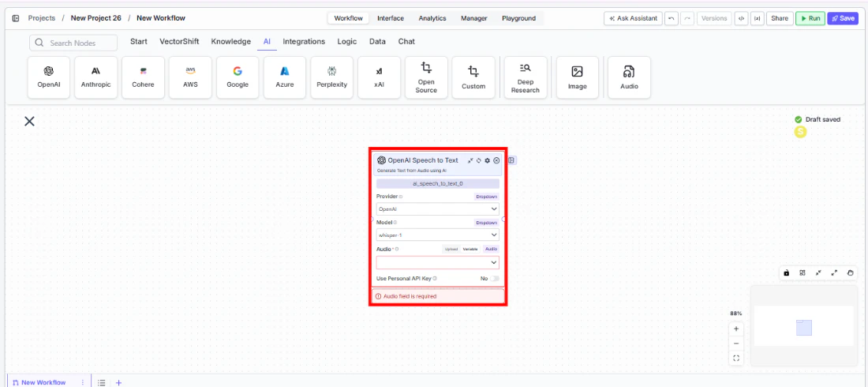This screenshot has width=868, height=387.
Task: Go to Projects breadcrumb
Action: [x=42, y=18]
